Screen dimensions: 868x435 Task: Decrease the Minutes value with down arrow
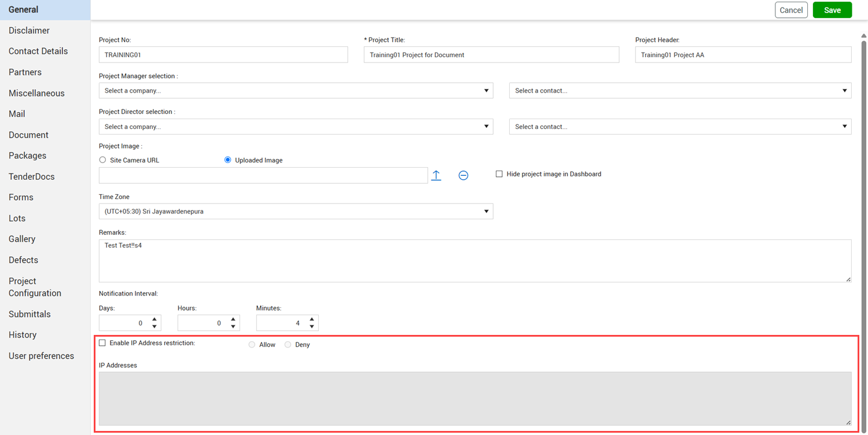312,327
